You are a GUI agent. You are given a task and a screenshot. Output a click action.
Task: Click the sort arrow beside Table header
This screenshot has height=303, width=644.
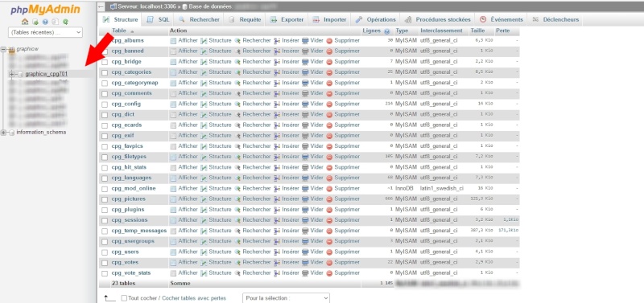132,31
